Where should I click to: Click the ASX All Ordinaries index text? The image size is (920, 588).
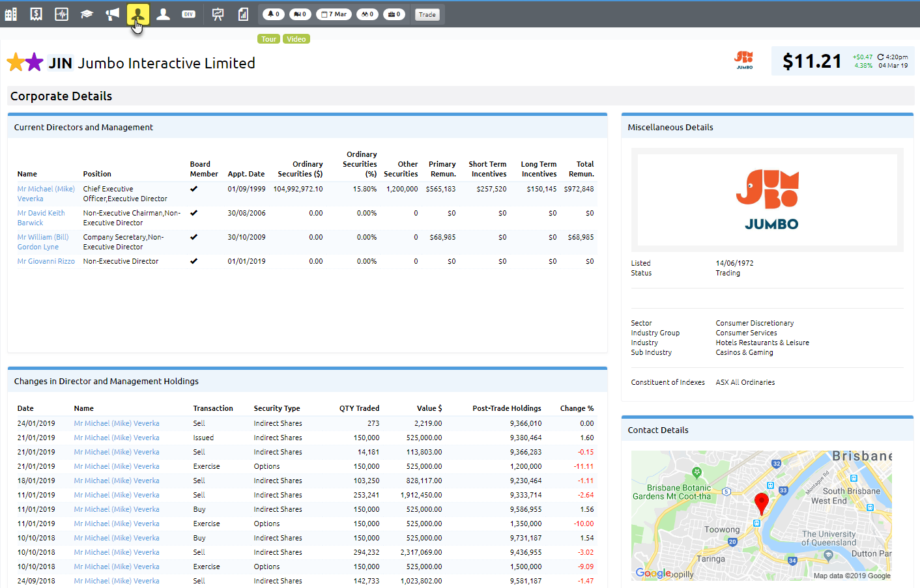tap(745, 382)
